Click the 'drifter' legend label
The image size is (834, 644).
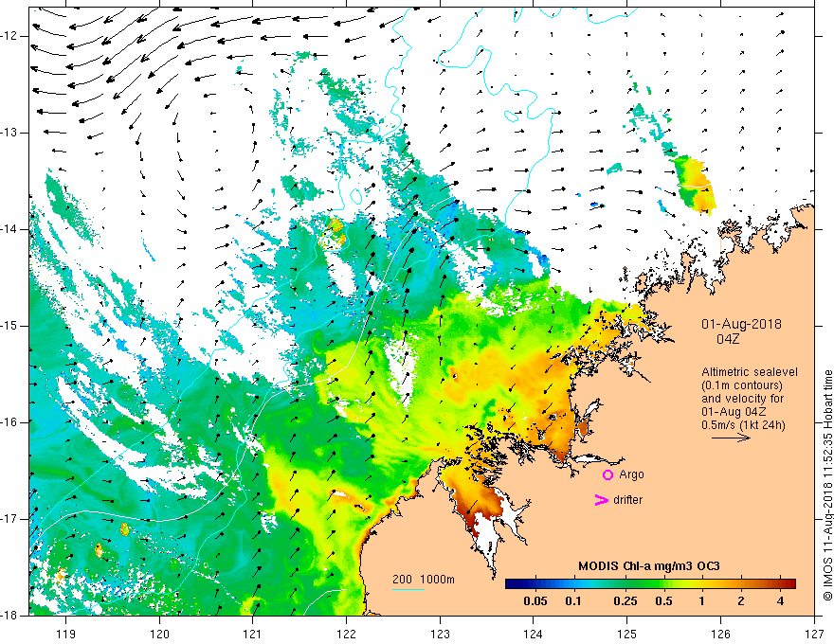click(x=627, y=499)
